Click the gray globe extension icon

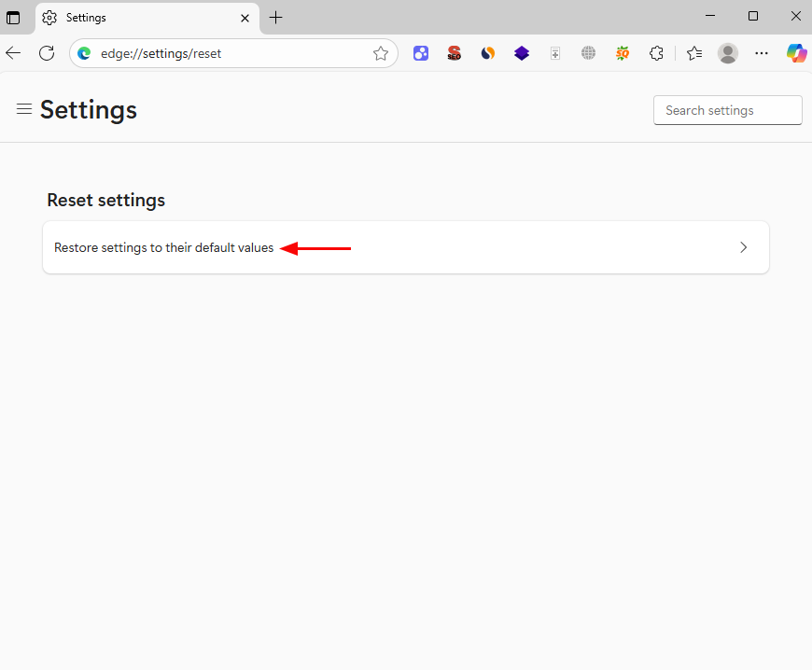click(588, 53)
